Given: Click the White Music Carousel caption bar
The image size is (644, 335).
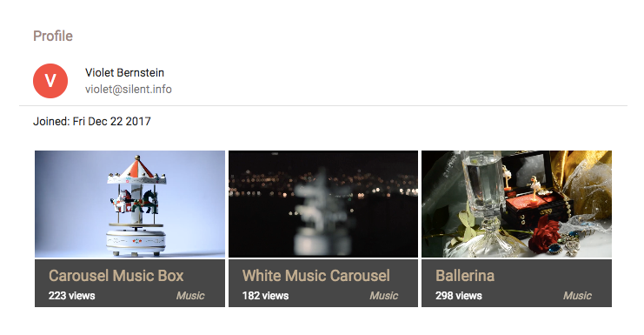Looking at the screenshot, I should pyautogui.click(x=322, y=283).
